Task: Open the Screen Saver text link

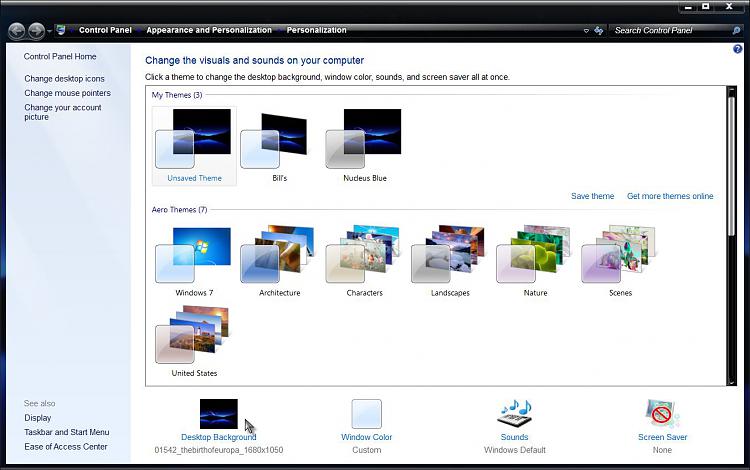Action: (662, 437)
